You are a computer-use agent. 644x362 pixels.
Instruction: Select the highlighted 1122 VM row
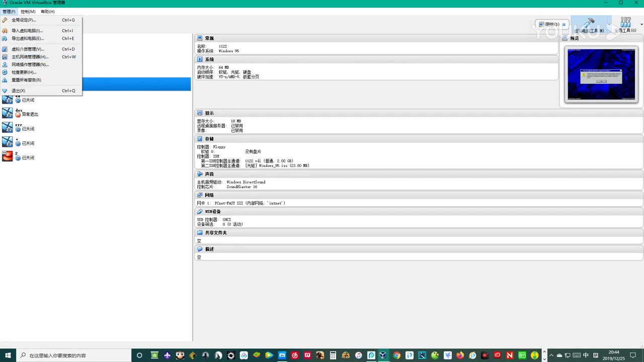[x=136, y=84]
